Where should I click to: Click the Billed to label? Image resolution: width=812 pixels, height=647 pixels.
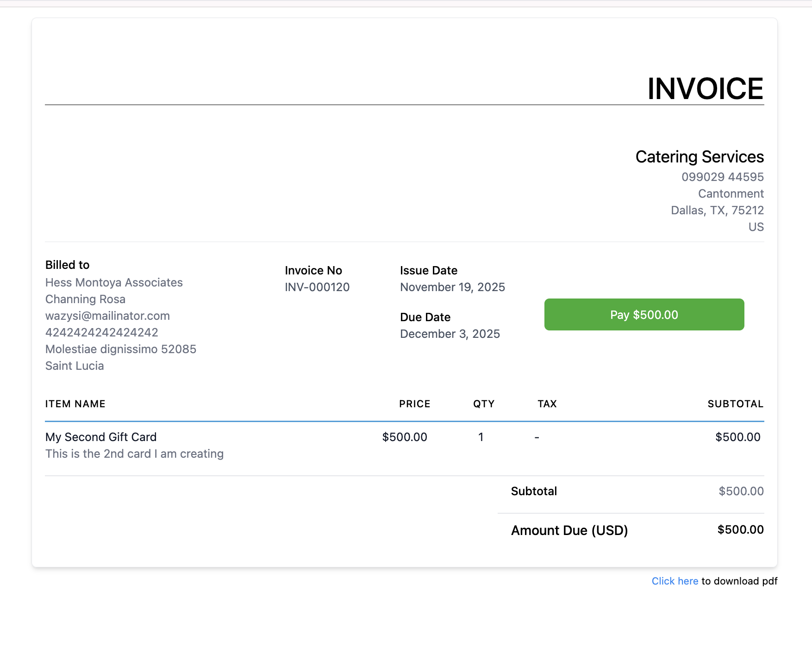[68, 265]
